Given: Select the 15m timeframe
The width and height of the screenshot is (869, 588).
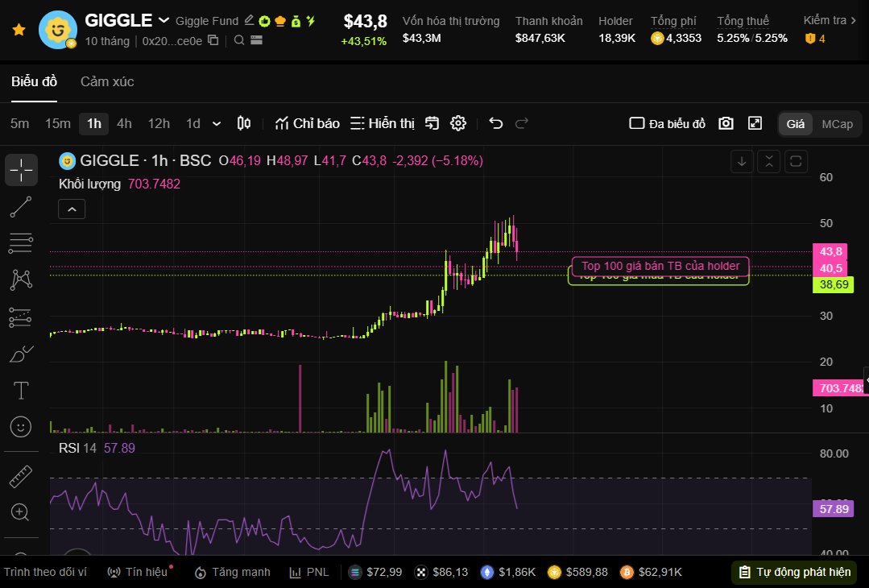Looking at the screenshot, I should (x=58, y=123).
